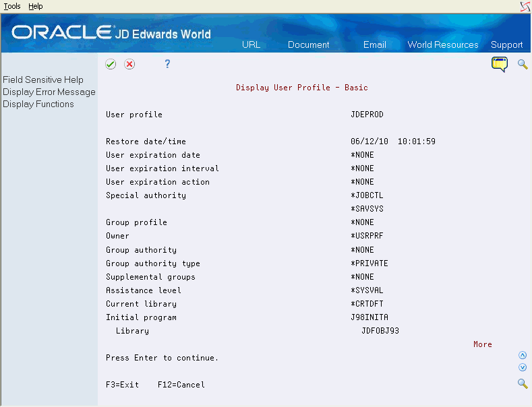Choose Display Error Message in sidebar
Viewport: 532px width, 407px height.
tap(49, 92)
